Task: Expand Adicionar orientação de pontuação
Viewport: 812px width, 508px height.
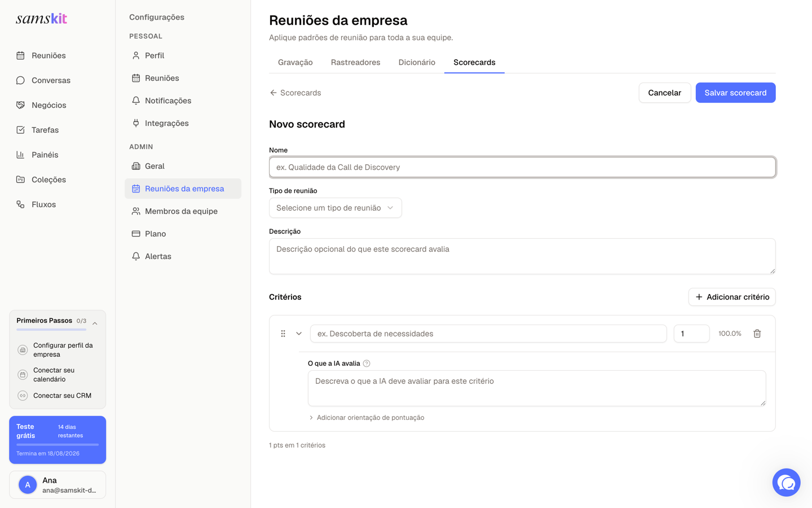Action: 367,418
